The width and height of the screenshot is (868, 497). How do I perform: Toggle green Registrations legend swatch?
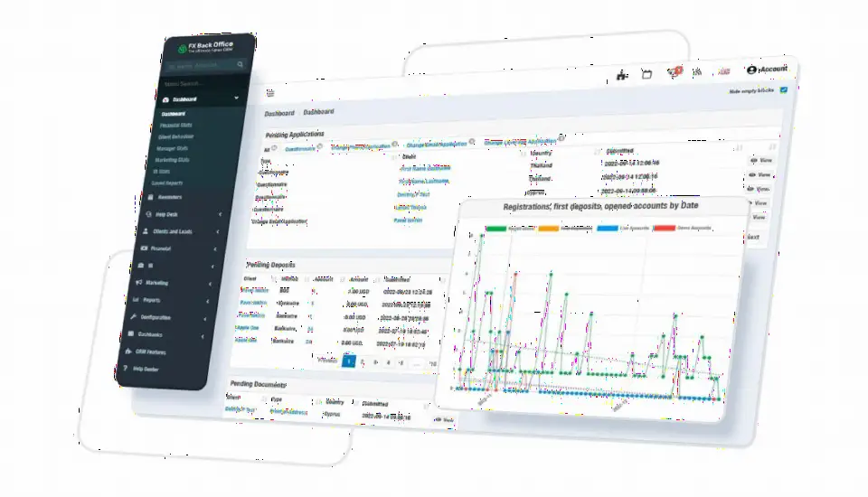pyautogui.click(x=496, y=228)
